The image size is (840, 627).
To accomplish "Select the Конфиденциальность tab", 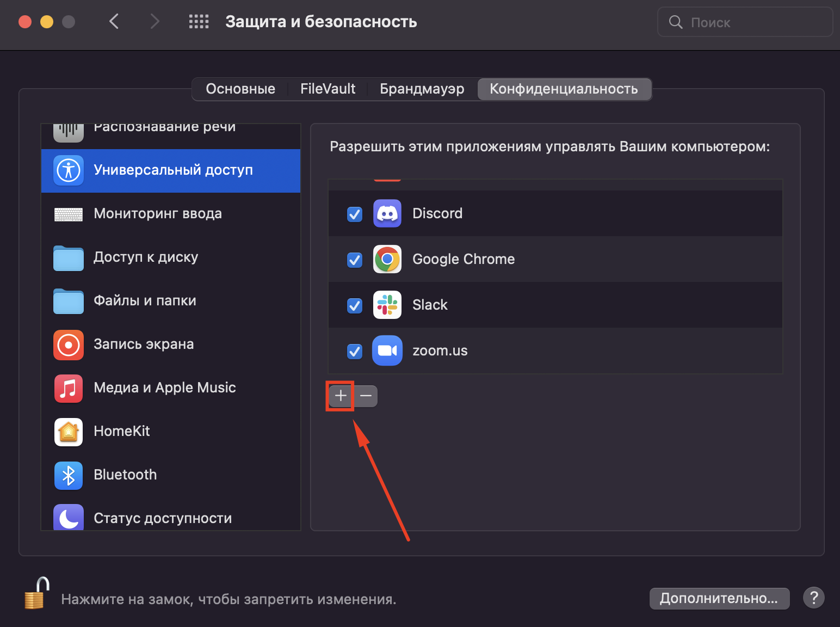I will [x=564, y=89].
